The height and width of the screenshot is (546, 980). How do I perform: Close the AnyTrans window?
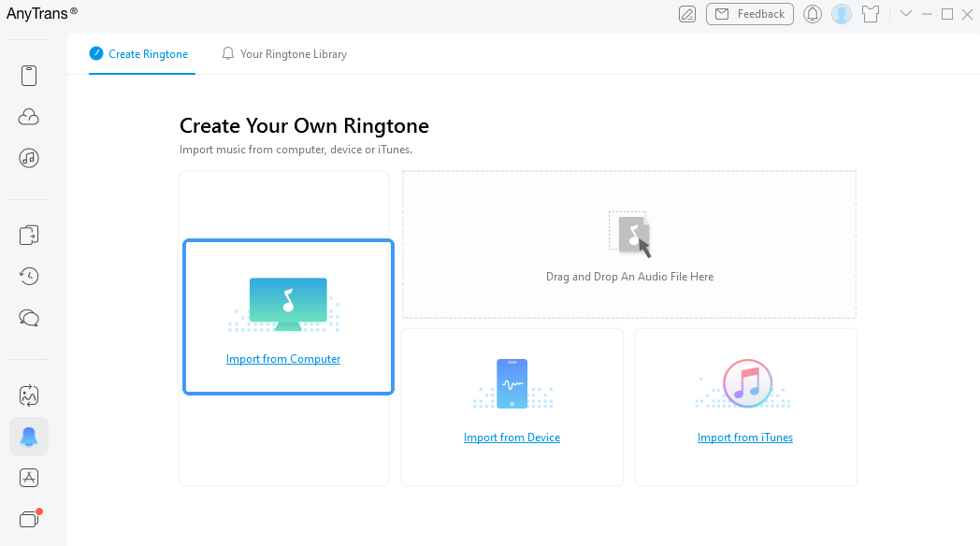coord(968,14)
